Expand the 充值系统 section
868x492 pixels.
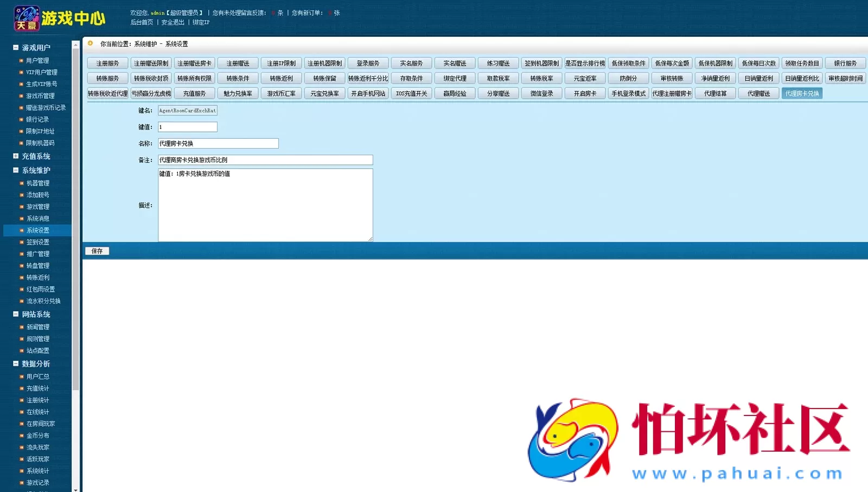16,156
